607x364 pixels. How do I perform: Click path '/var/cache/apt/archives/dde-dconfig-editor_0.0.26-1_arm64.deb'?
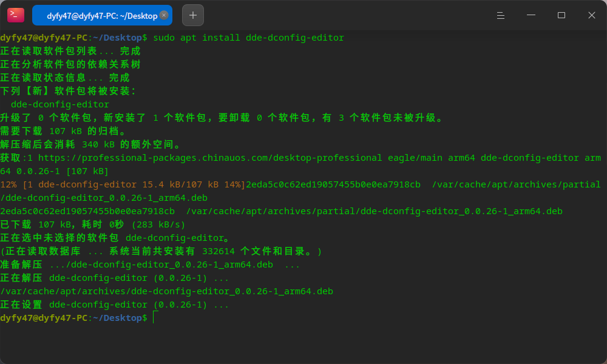(166, 291)
